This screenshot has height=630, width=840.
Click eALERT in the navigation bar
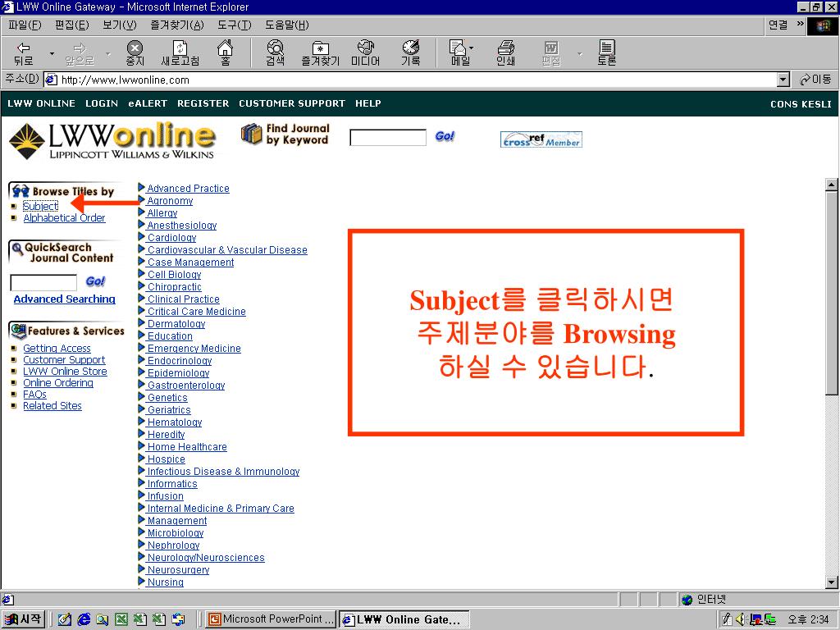coord(148,103)
